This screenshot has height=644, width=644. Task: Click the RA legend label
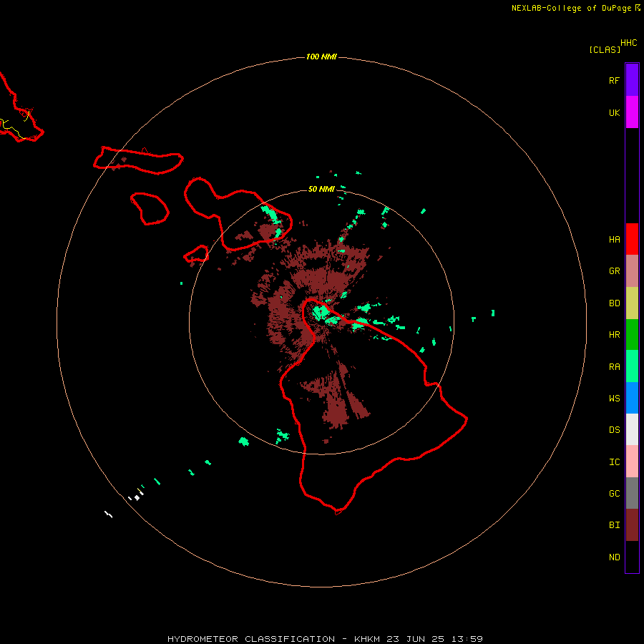tap(614, 367)
